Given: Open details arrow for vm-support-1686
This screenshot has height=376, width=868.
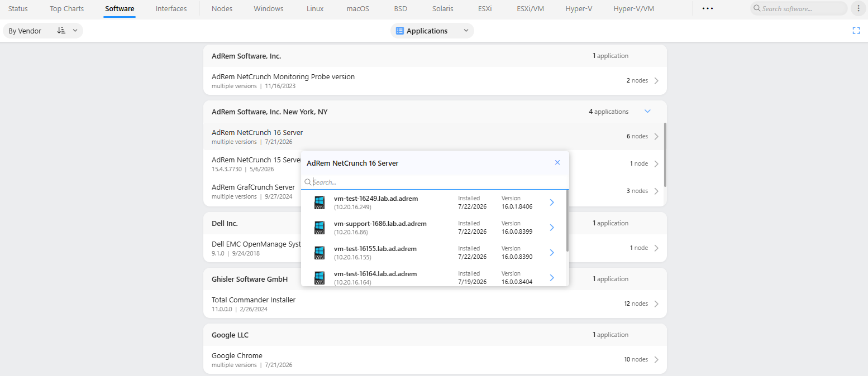Looking at the screenshot, I should [x=552, y=228].
